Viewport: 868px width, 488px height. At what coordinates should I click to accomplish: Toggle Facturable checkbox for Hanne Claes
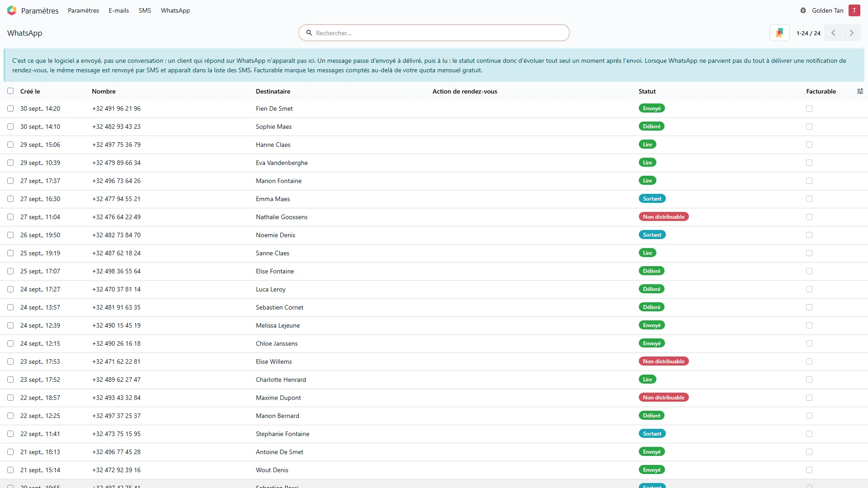click(x=809, y=145)
